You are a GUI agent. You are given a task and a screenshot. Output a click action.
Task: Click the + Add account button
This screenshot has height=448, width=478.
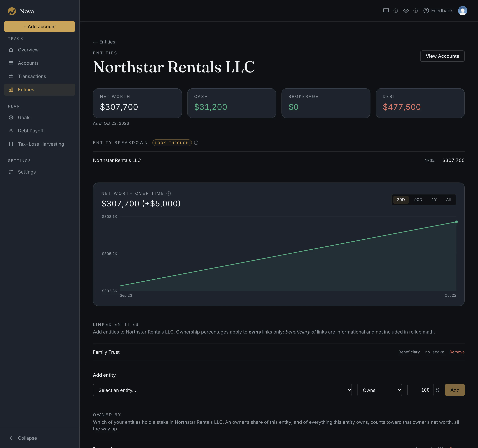(40, 26)
